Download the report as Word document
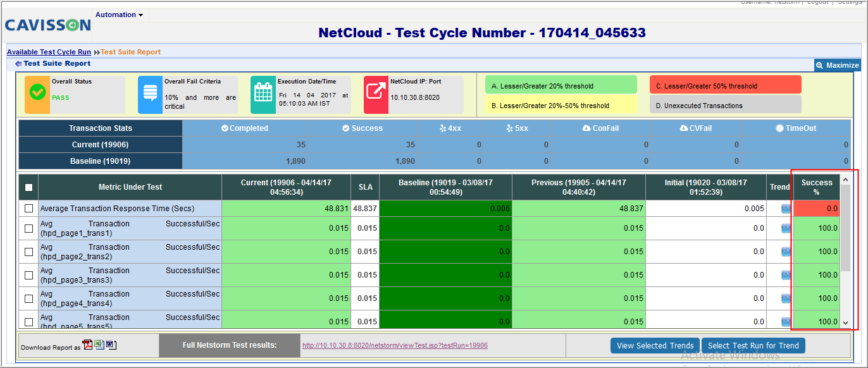The width and height of the screenshot is (868, 368). pyautogui.click(x=111, y=345)
